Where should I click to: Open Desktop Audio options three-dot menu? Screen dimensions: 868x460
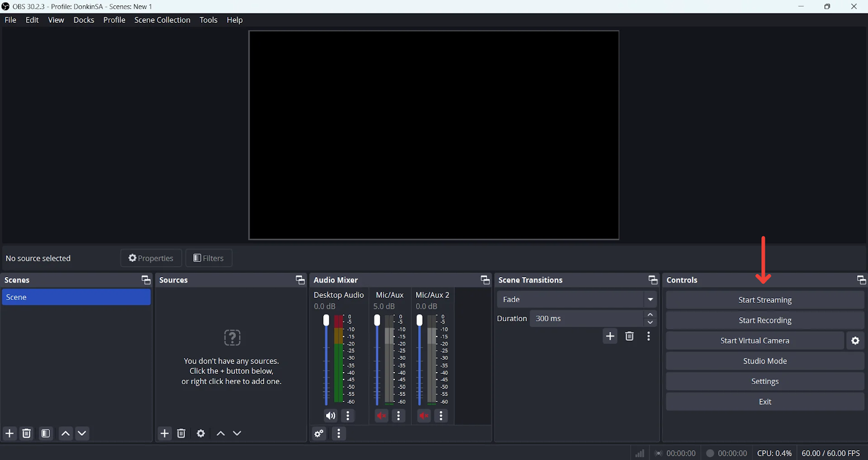point(348,416)
